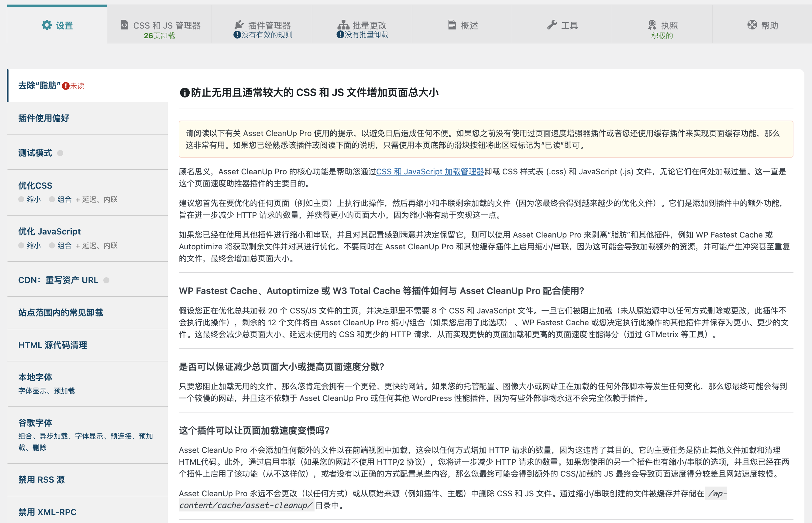This screenshot has width=812, height=523.
Task: Click the warning icon before 没有批量卸载
Action: coord(340,34)
